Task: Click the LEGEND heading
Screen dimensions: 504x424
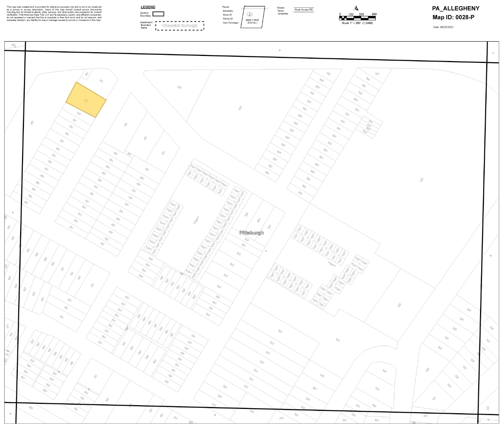Action: (148, 7)
